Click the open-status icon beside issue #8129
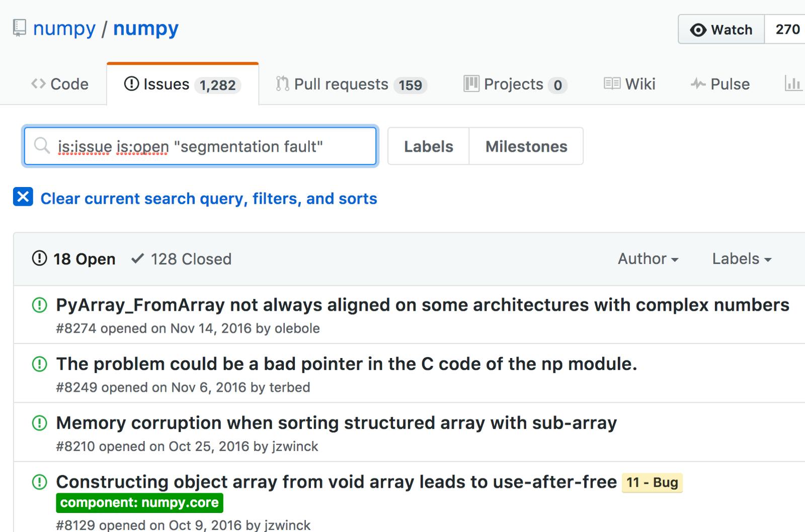 point(39,482)
